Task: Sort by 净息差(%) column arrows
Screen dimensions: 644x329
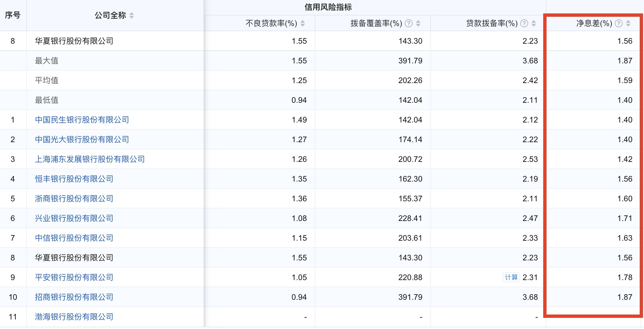Action: tap(628, 23)
